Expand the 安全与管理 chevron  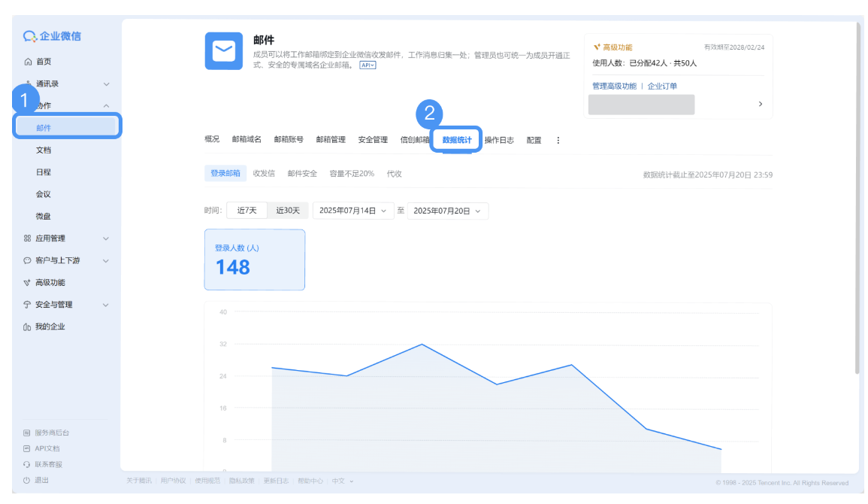[x=106, y=305]
